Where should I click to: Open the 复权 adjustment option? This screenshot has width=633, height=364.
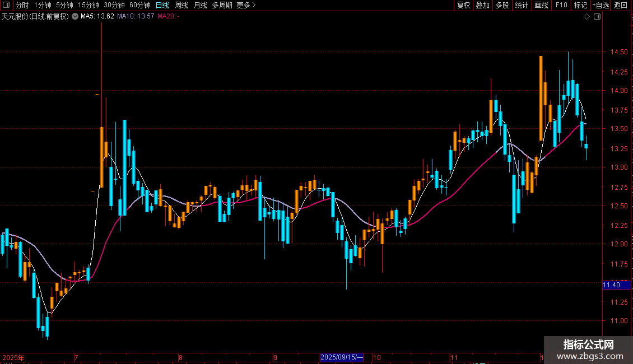click(x=463, y=5)
